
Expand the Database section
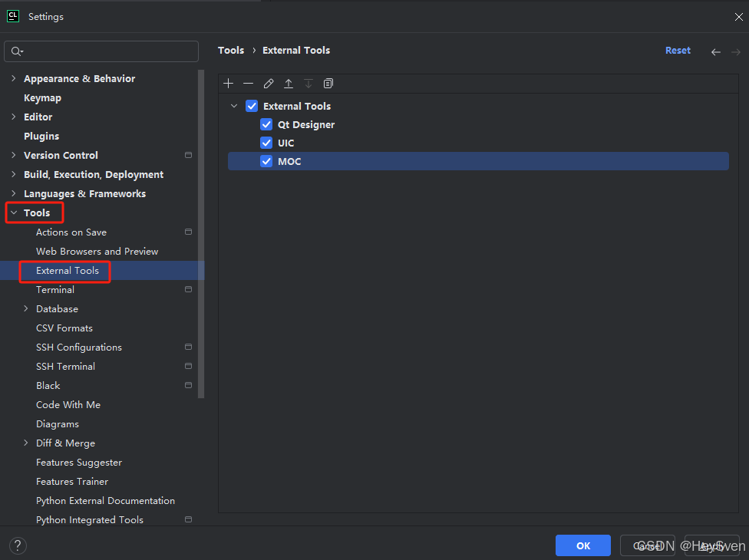click(x=26, y=308)
